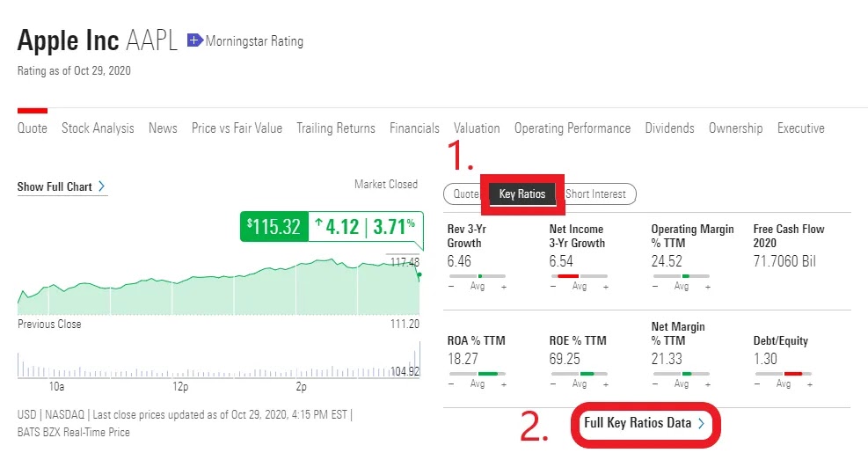Click the $115.32 price badge
868x460 pixels.
[274, 227]
